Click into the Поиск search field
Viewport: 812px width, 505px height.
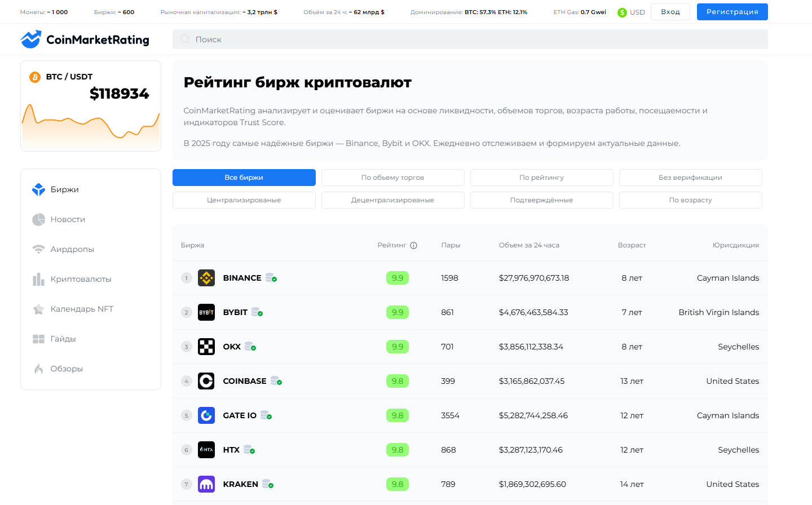[470, 39]
